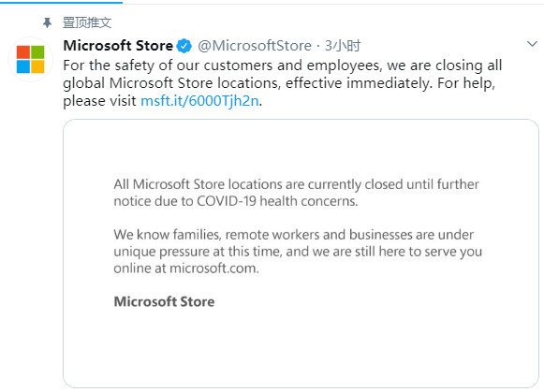Click the yellow square of Microsoft logo
Screen dimensions: 544x392
37,67
